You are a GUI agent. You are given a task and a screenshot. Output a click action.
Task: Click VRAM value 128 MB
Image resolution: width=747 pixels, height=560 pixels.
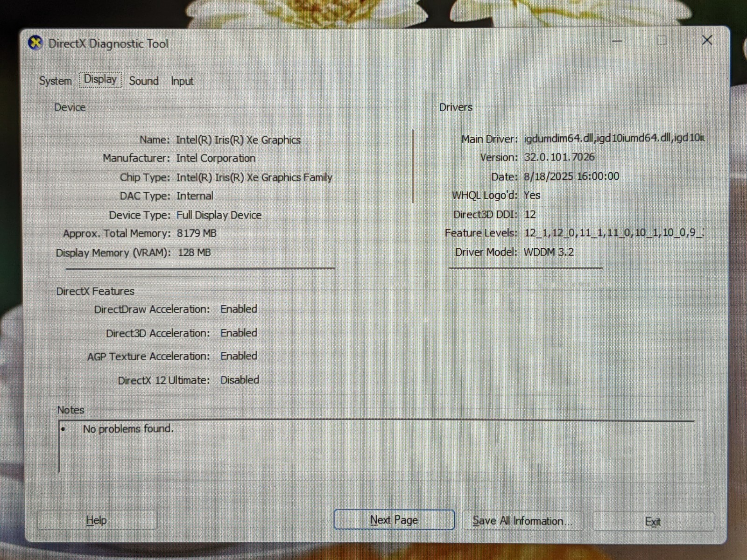tap(194, 252)
